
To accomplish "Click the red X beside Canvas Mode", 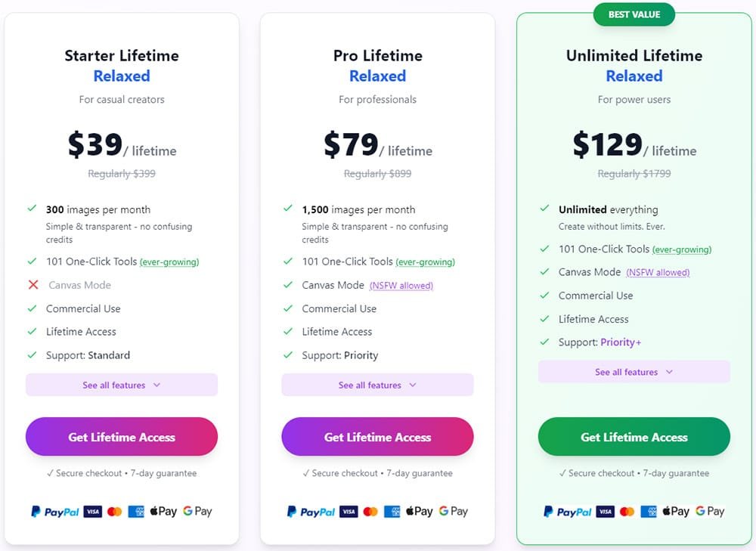I will [32, 285].
